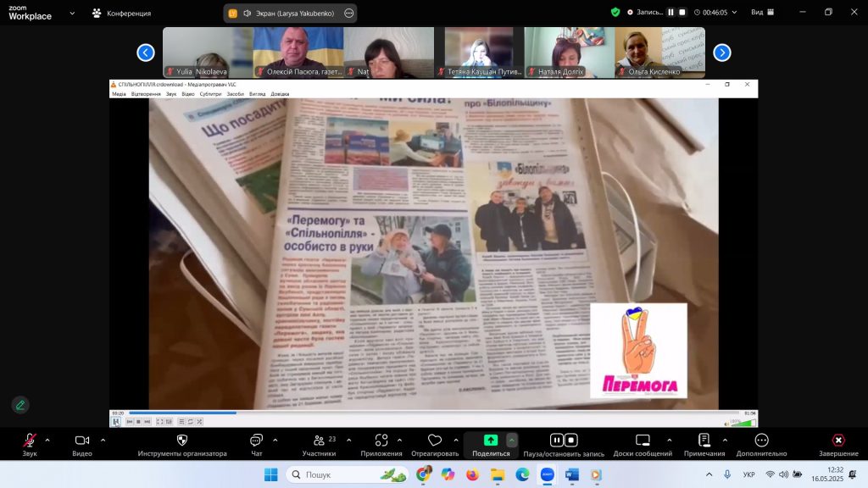The image size is (868, 488).
Task: Show next participants with right arrow
Action: pyautogui.click(x=722, y=53)
